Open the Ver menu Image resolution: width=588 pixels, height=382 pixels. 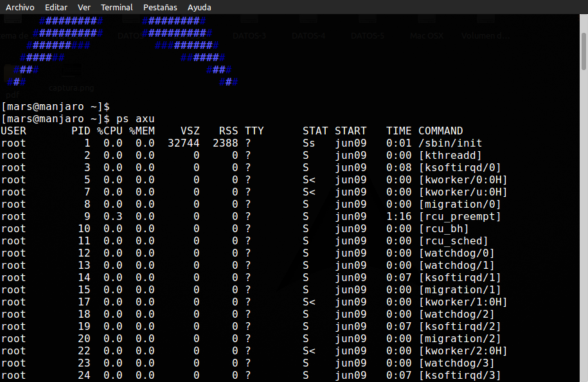click(x=84, y=7)
